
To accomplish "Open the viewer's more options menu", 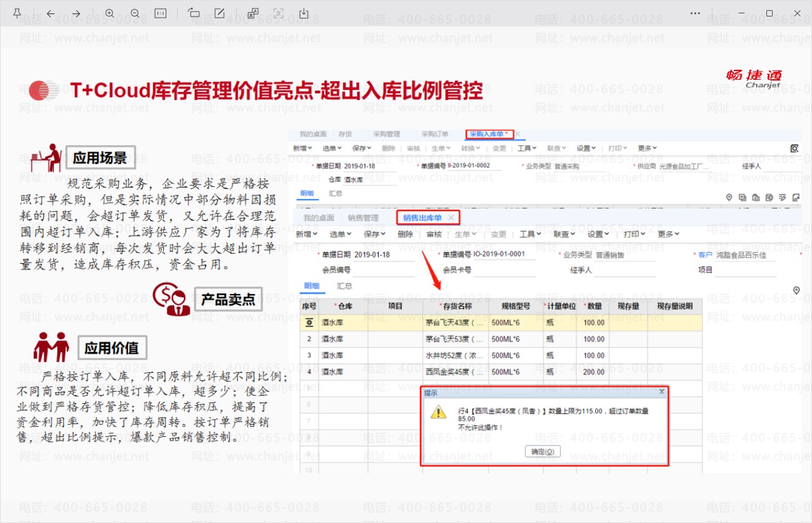I will click(x=695, y=13).
